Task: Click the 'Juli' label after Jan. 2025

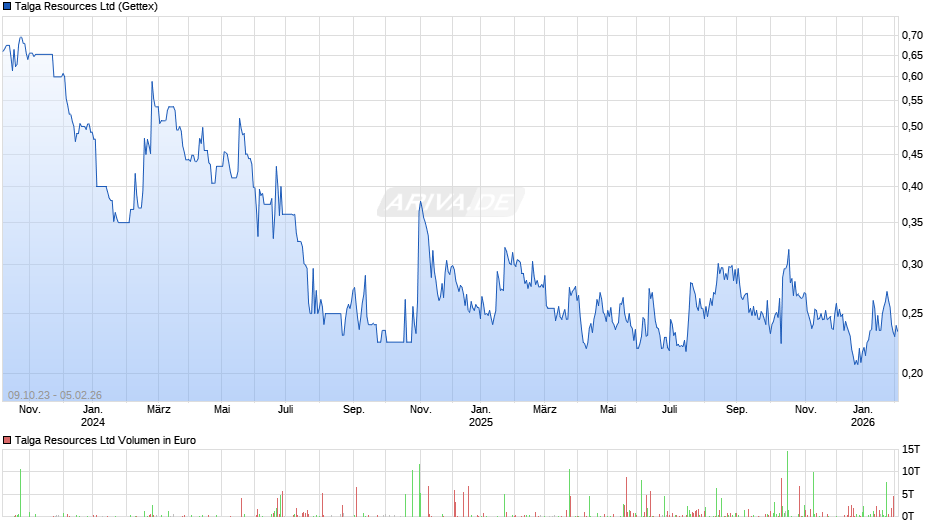Action: [x=670, y=410]
